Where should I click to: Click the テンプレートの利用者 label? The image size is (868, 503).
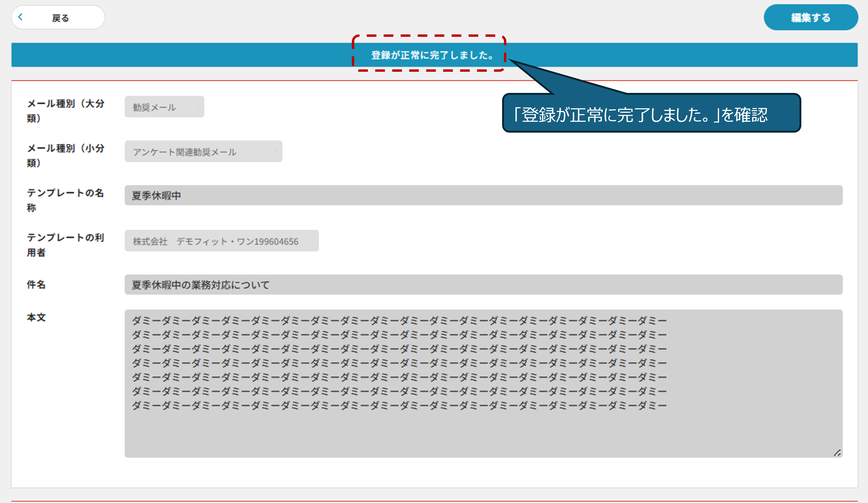point(65,245)
